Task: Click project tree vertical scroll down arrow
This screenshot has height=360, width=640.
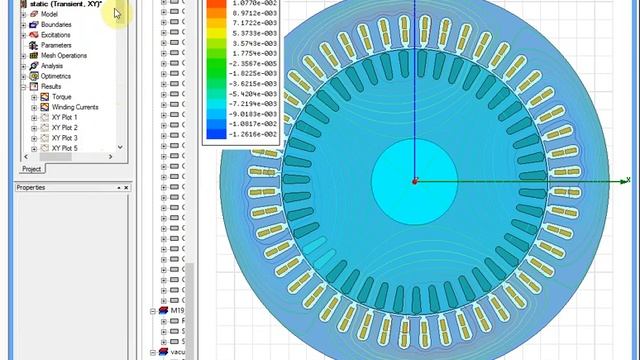Action: point(120,147)
